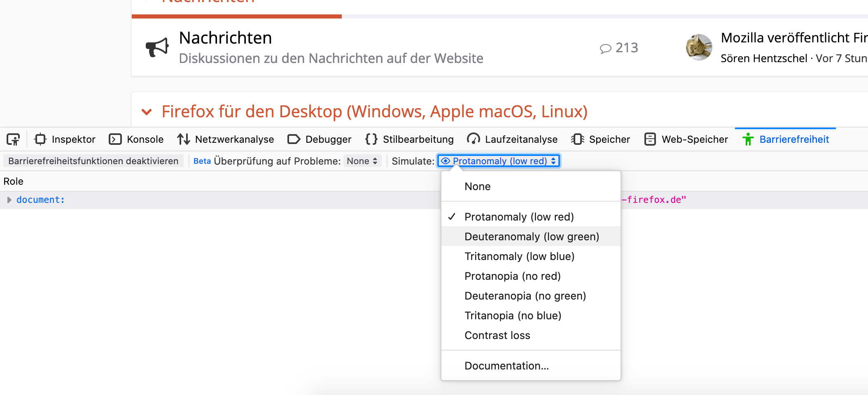
Task: Switch to the Konsole tab
Action: (136, 139)
